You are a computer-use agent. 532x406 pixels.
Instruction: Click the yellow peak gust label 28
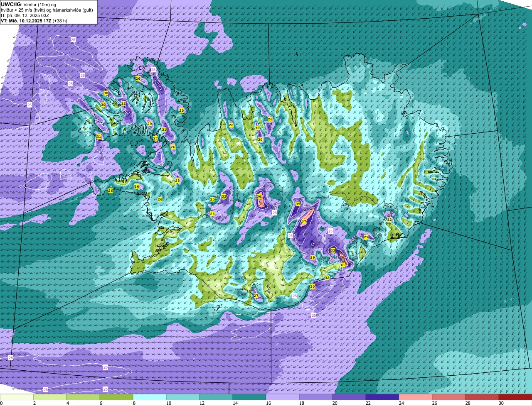pyautogui.click(x=177, y=181)
